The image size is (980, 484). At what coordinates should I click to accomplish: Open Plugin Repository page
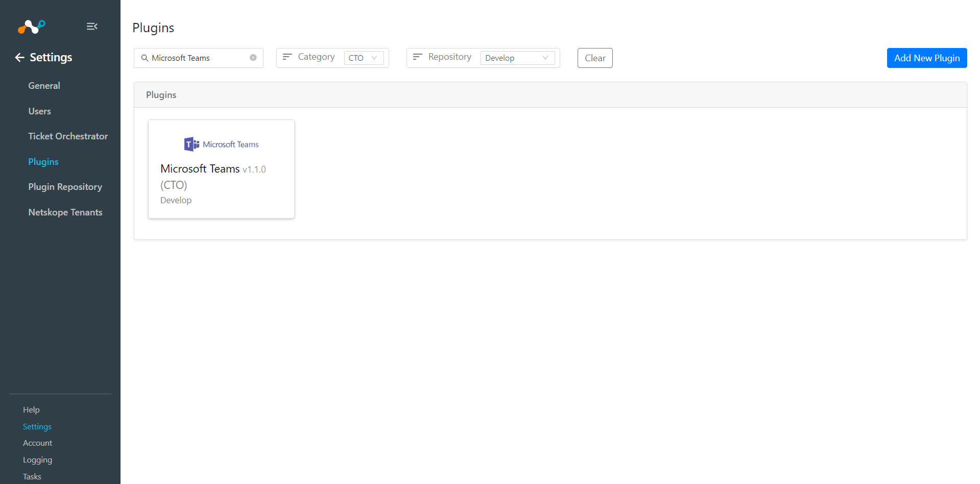(x=65, y=187)
